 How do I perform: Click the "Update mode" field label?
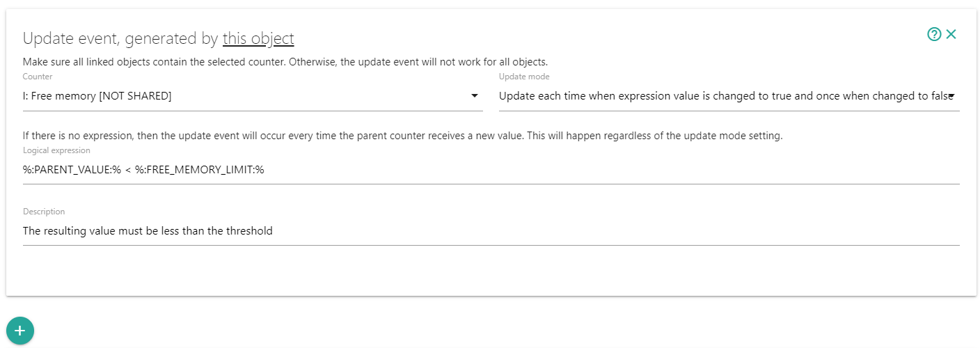[524, 77]
